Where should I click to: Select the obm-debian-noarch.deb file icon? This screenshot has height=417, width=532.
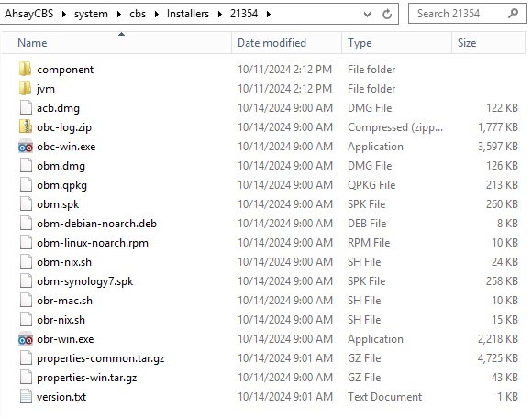click(x=26, y=224)
